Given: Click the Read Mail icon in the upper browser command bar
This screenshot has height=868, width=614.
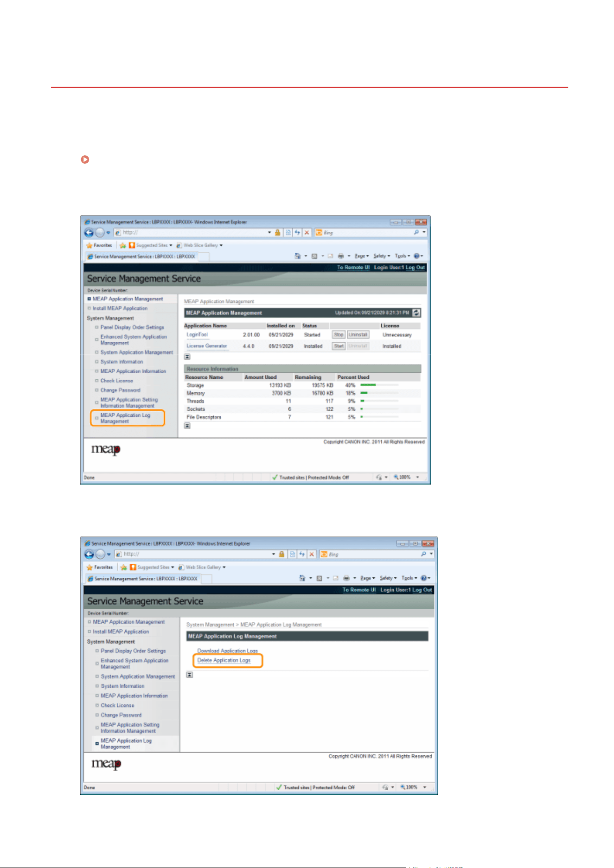Looking at the screenshot, I should 330,256.
